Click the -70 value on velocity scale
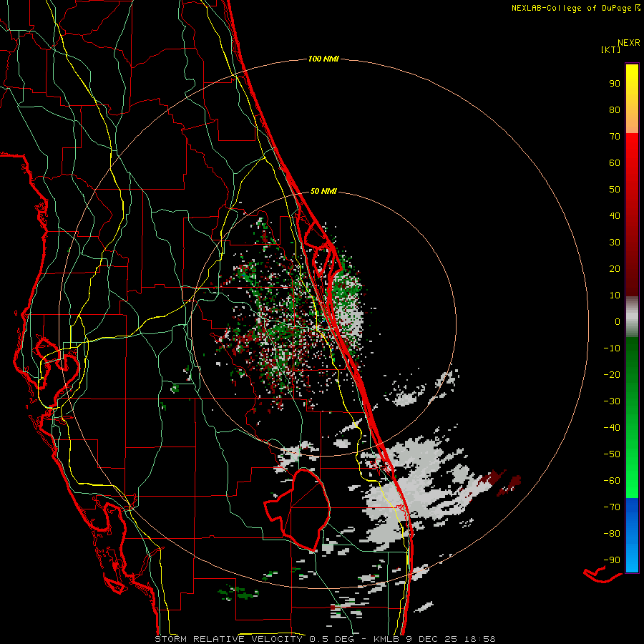 click(x=612, y=507)
